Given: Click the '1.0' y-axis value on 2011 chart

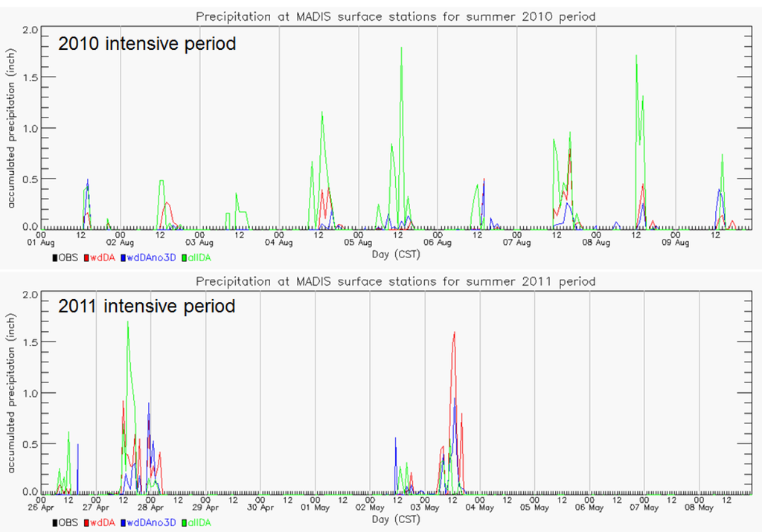Looking at the screenshot, I should (x=30, y=394).
